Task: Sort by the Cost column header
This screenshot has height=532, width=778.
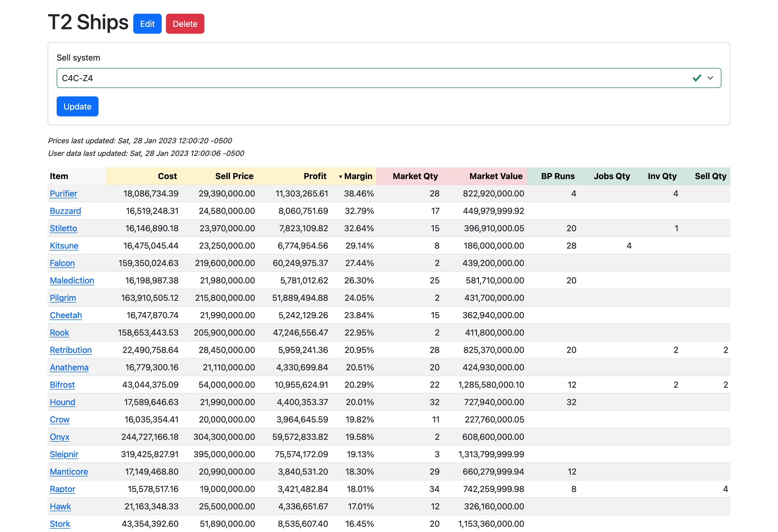Action: [167, 176]
